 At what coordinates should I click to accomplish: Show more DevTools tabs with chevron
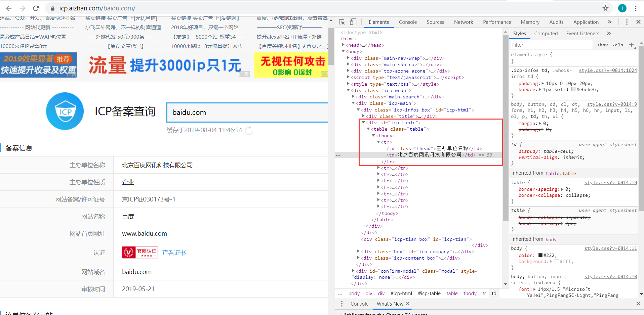(x=609, y=22)
